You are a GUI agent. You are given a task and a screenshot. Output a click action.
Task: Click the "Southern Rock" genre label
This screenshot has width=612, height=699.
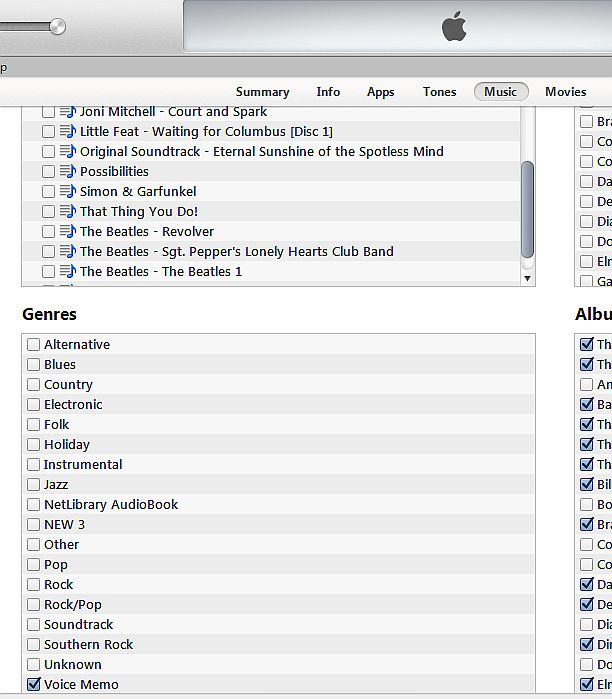pos(88,645)
